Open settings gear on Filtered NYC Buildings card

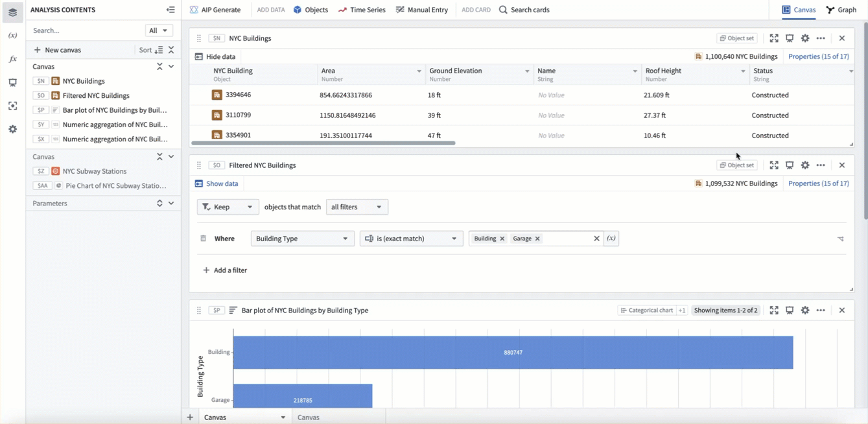pos(805,165)
